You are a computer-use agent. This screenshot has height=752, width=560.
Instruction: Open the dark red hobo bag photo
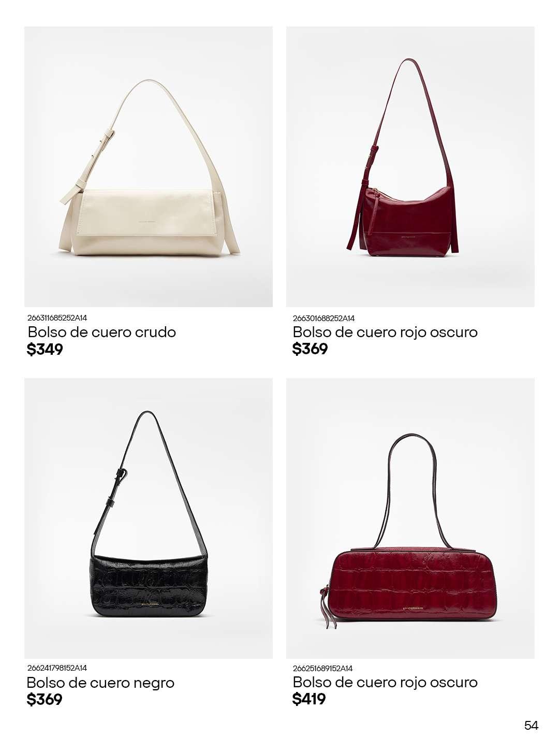tap(410, 167)
